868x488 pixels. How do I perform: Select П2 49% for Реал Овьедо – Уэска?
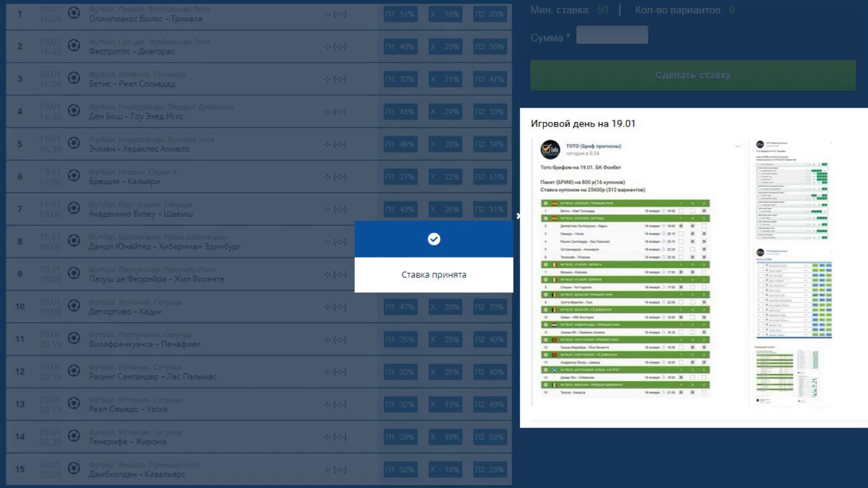point(490,405)
